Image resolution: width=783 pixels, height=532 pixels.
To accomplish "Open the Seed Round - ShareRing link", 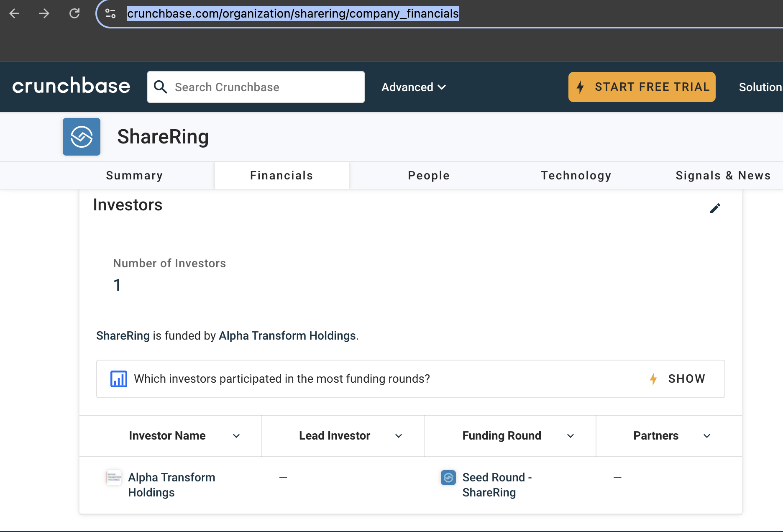I will 497,485.
